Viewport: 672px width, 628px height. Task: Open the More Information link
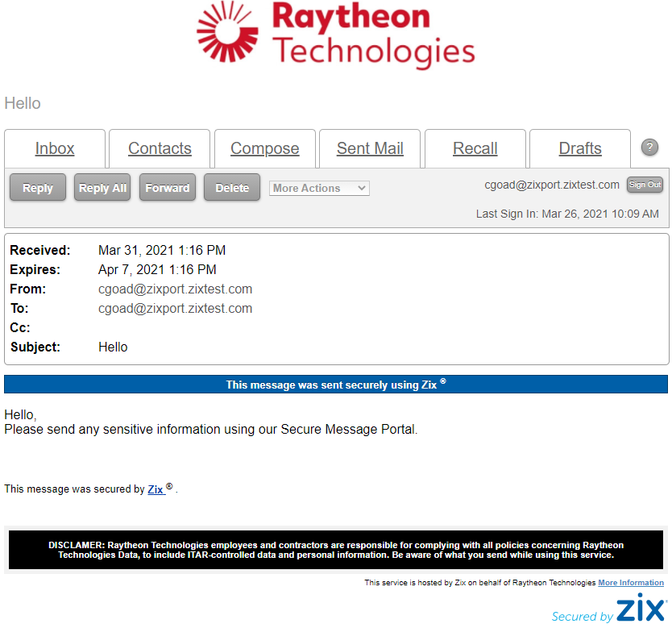click(x=631, y=583)
